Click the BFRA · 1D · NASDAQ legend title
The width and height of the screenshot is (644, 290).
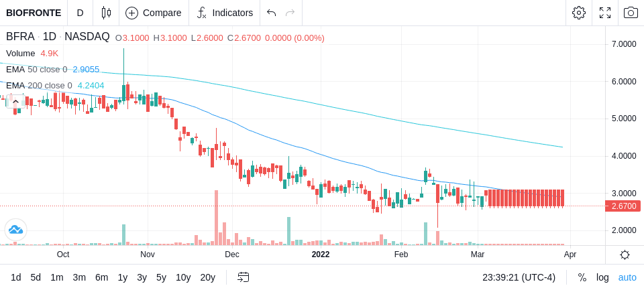[x=58, y=37]
